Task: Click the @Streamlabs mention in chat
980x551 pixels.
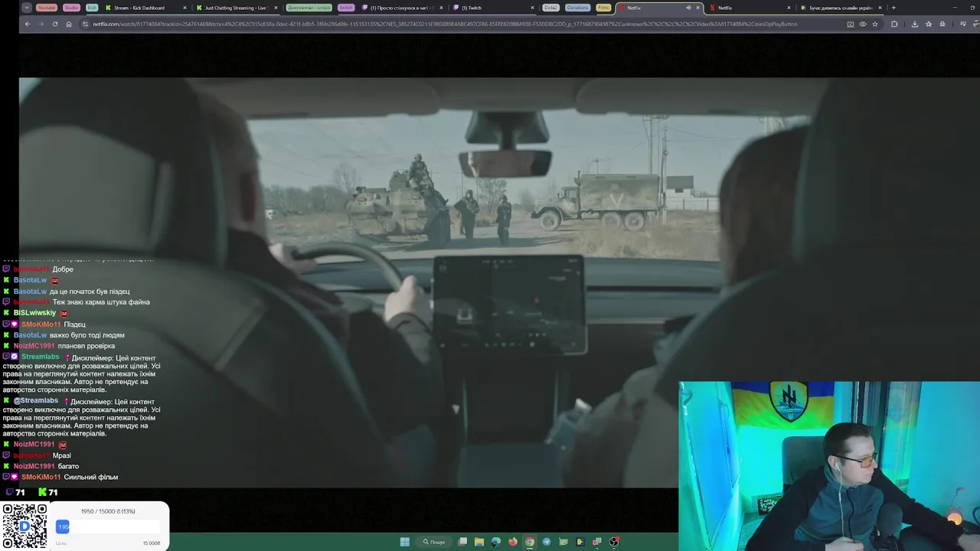Action: click(35, 400)
